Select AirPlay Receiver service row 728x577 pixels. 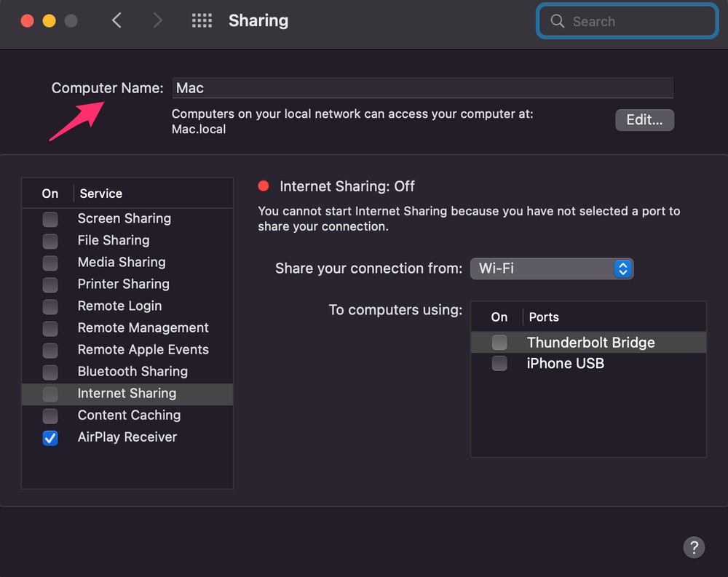tap(127, 437)
